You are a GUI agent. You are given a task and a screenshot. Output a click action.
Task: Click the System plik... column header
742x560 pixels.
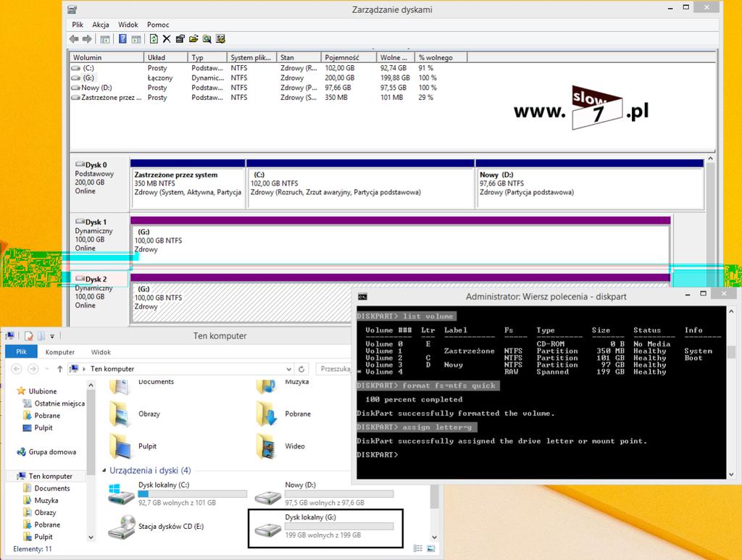click(x=250, y=57)
